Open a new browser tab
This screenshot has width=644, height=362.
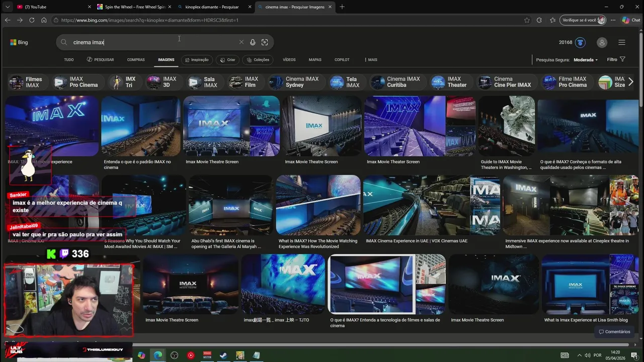pos(342,7)
